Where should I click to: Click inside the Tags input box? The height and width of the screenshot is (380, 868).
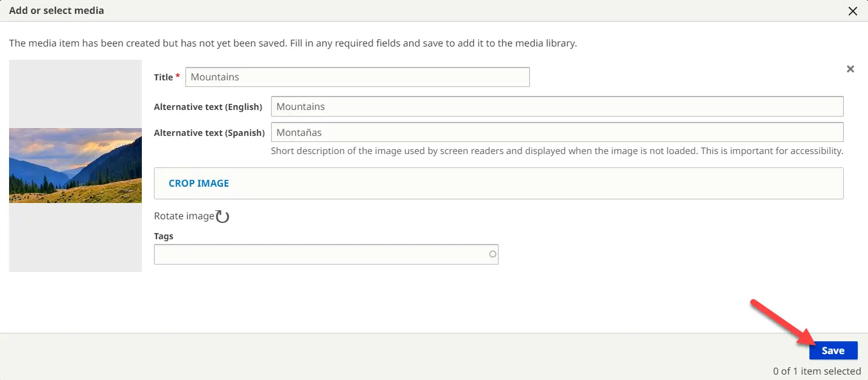[x=320, y=254]
